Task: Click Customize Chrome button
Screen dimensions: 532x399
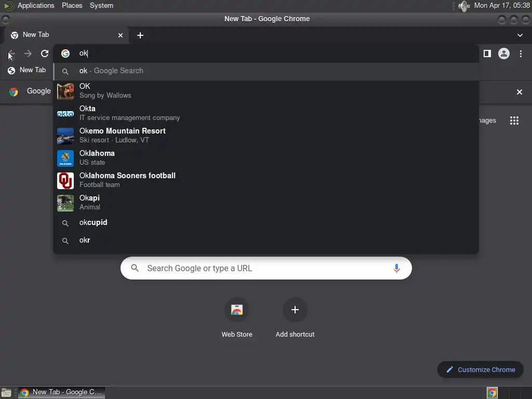Action: pyautogui.click(x=480, y=369)
